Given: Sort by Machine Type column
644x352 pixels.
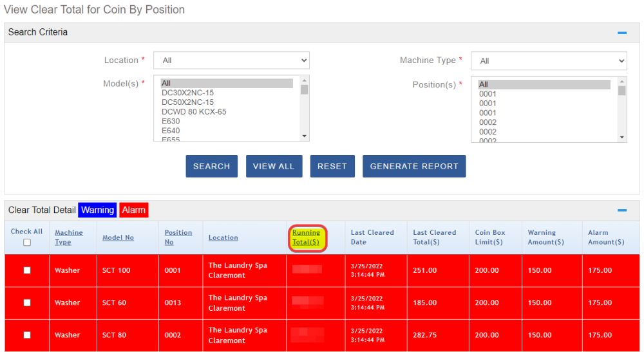Looking at the screenshot, I should (x=69, y=237).
